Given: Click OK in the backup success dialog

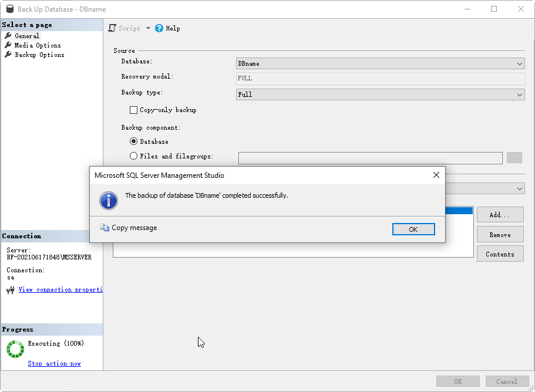Looking at the screenshot, I should tap(413, 229).
